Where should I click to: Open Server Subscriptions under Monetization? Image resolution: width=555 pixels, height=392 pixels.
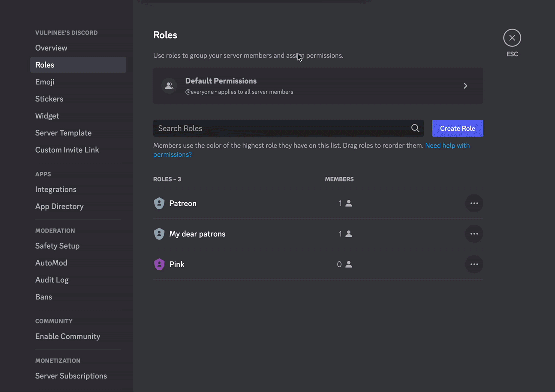pos(71,376)
